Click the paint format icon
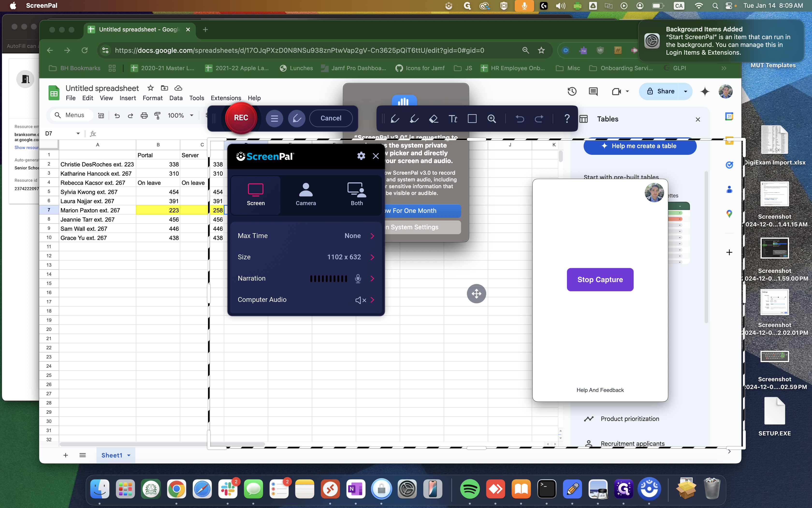This screenshot has height=508, width=812. click(157, 116)
